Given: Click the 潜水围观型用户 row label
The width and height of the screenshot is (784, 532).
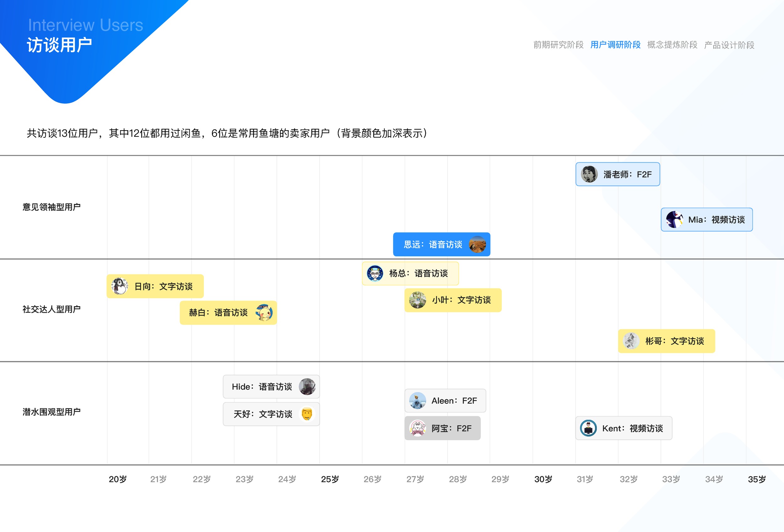Looking at the screenshot, I should [x=51, y=412].
